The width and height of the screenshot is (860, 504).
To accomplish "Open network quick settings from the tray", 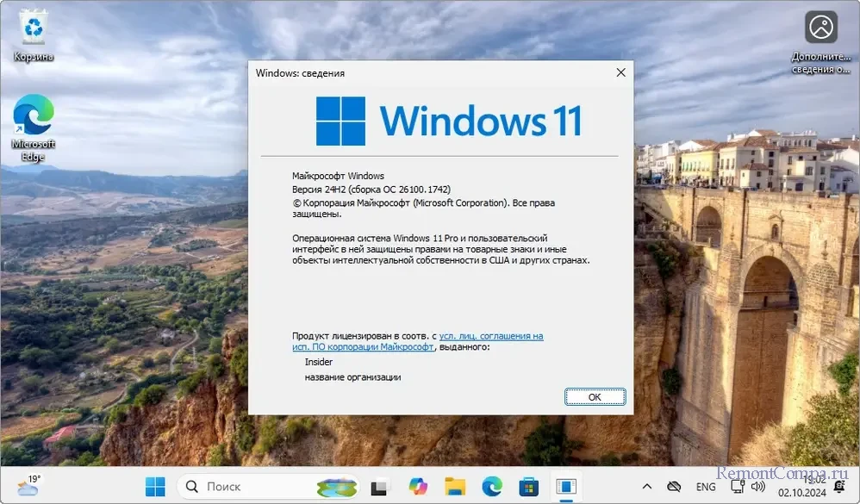I will 735,487.
